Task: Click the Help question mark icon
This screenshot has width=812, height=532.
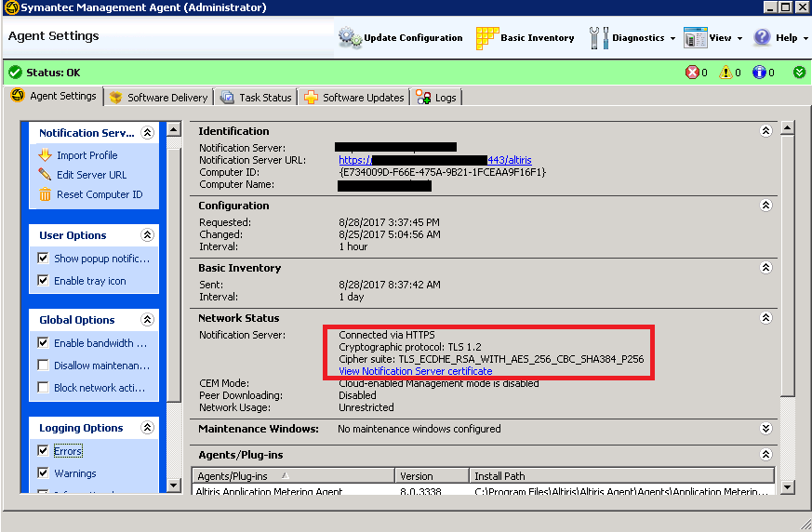Action: [x=762, y=37]
